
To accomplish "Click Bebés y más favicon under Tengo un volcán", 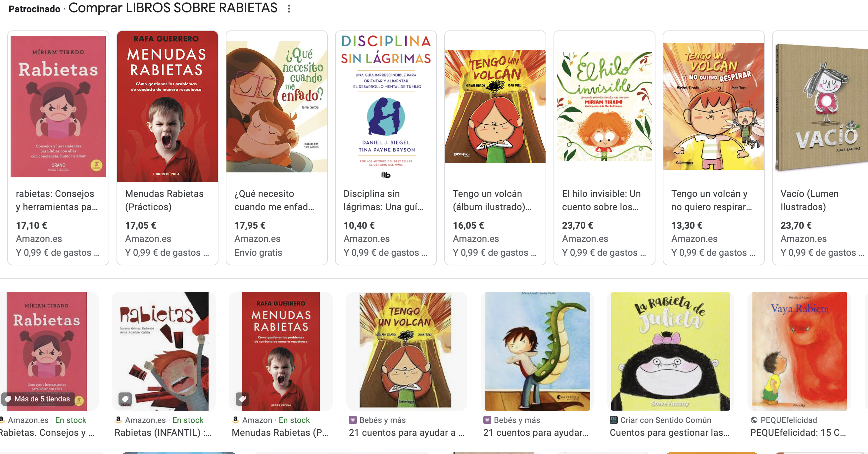I will tap(353, 420).
